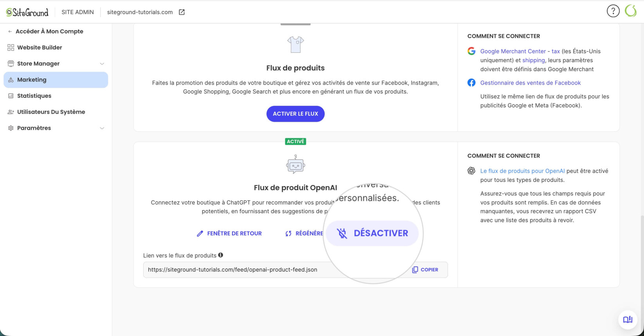This screenshot has height=336, width=644.
Task: Click the SiteGround logo
Action: point(27,12)
